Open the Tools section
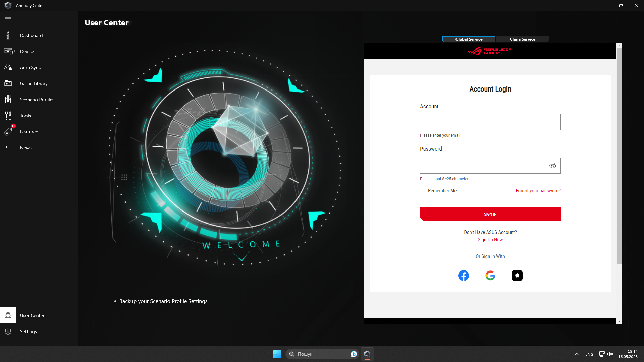The image size is (644, 362). coord(26,115)
